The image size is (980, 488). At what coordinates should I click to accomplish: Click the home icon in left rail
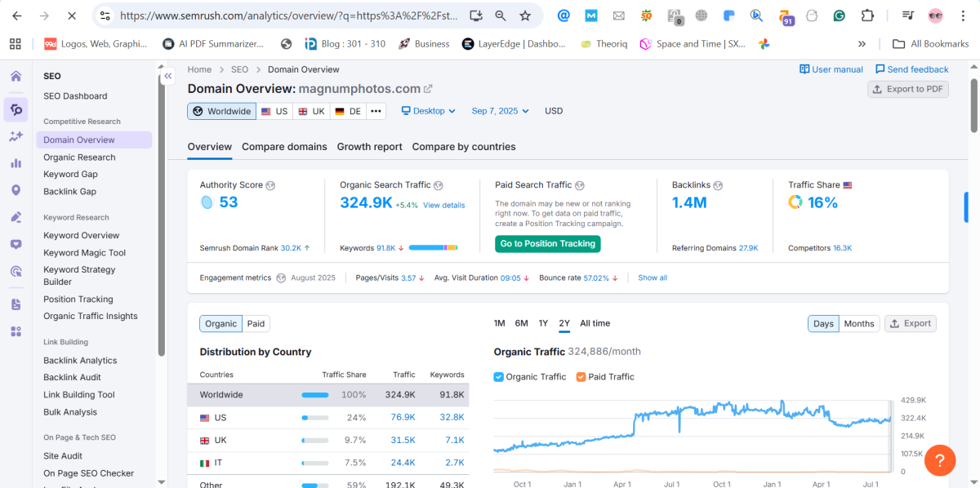[x=16, y=76]
